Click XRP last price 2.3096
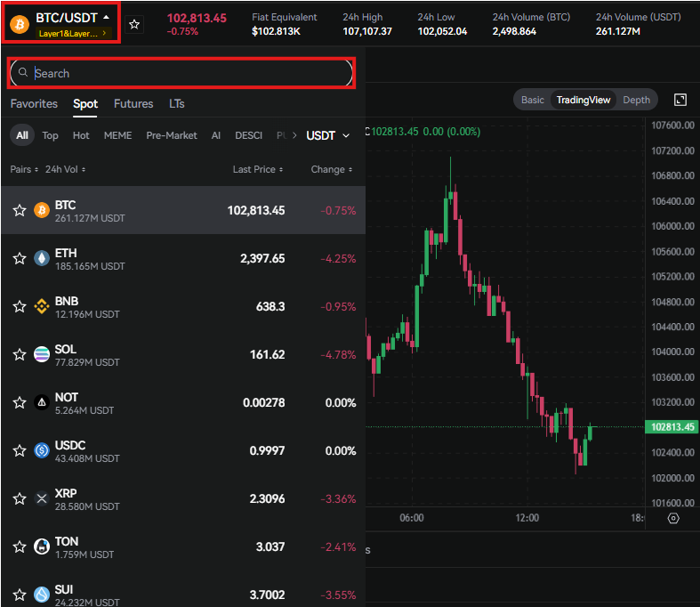 coord(267,499)
